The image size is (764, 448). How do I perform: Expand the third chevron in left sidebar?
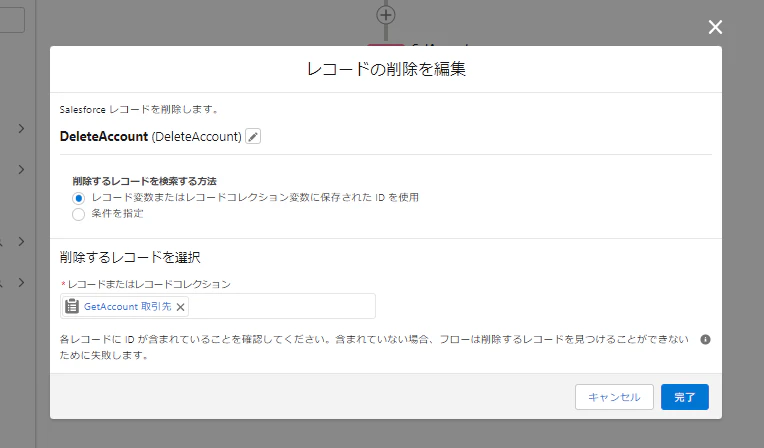pyautogui.click(x=21, y=242)
